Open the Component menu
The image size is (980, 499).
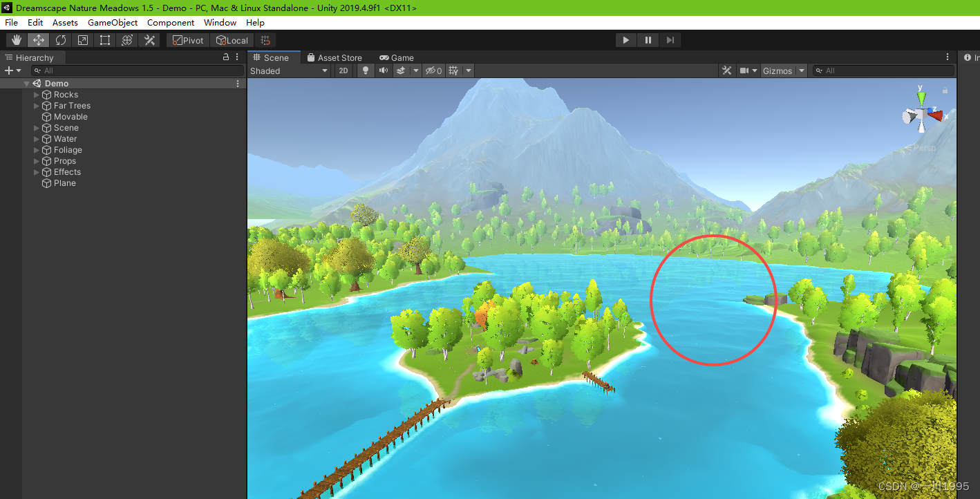coord(171,23)
